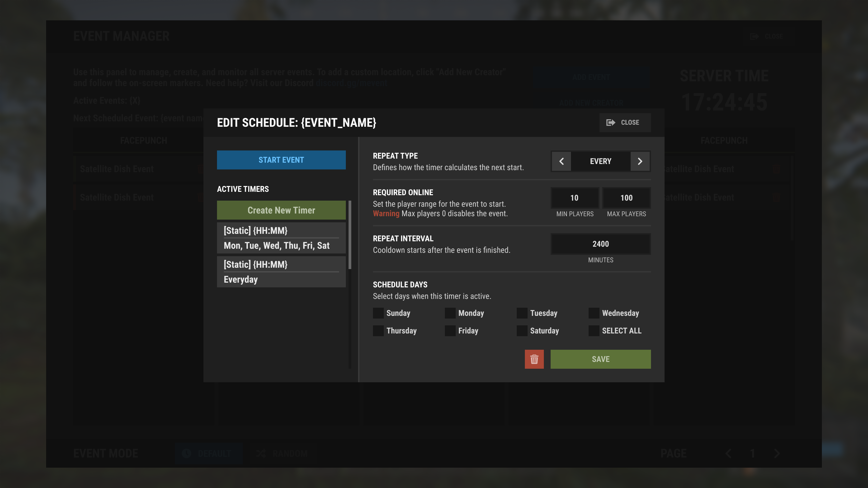This screenshot has height=488, width=868.
Task: Click the next repeat type arrow
Action: [x=640, y=161]
